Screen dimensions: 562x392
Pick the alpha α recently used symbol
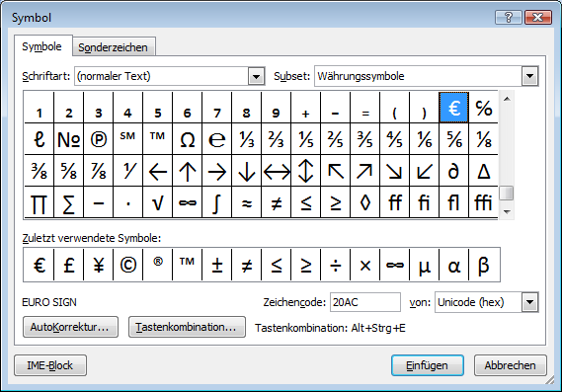[453, 265]
